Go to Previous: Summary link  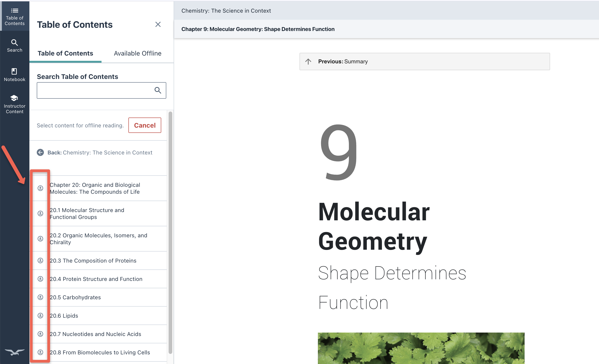click(343, 62)
